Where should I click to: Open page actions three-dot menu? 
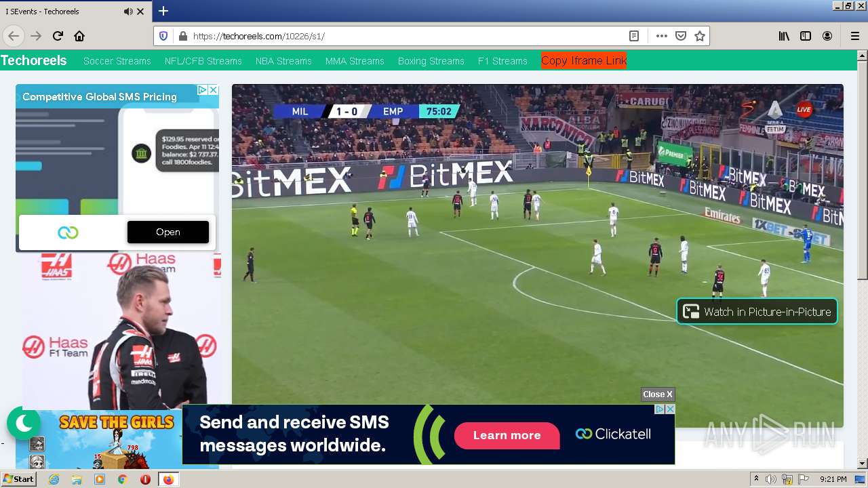(662, 36)
